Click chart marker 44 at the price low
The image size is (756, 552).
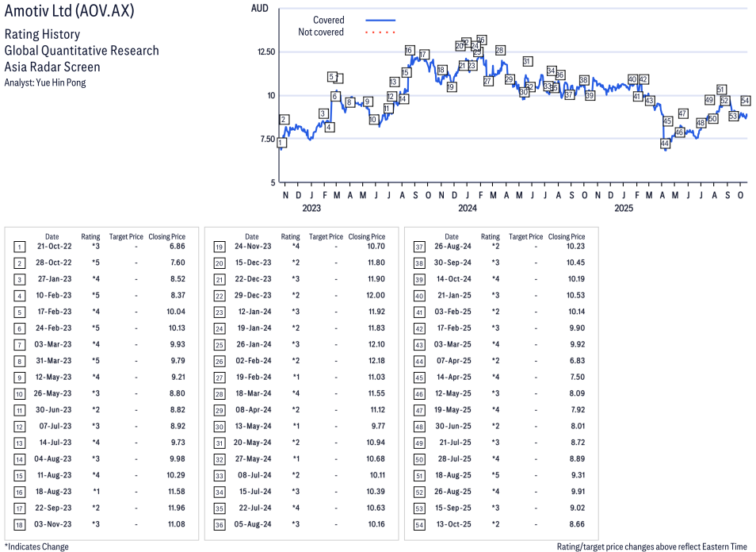pyautogui.click(x=665, y=144)
